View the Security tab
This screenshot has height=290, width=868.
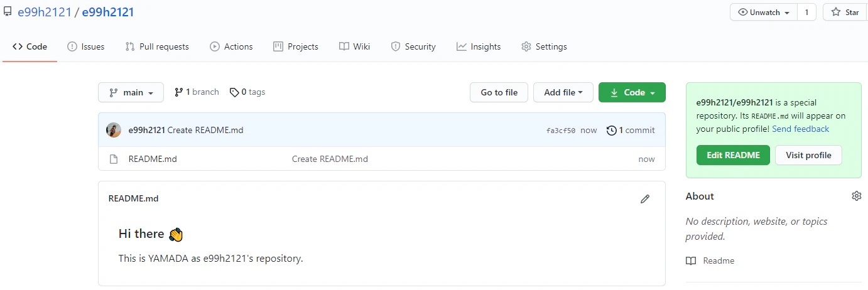coord(413,46)
